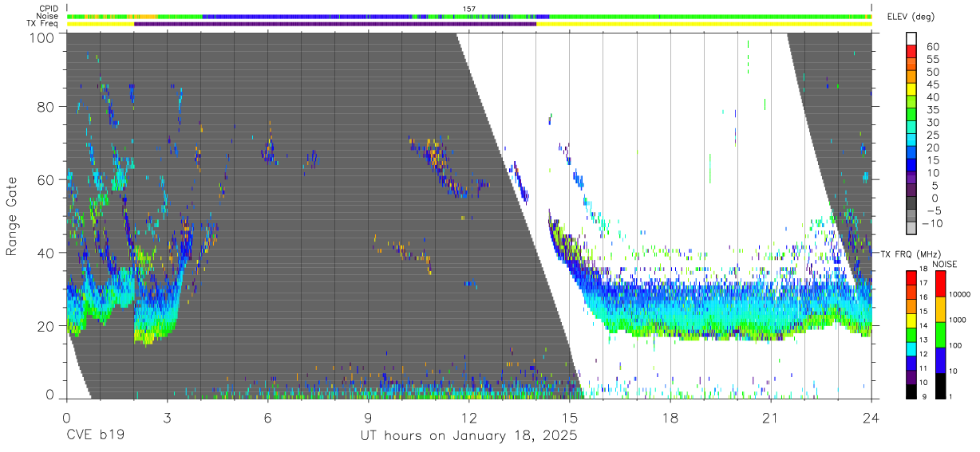
Task: Click the CPID label at top left
Action: pyautogui.click(x=48, y=9)
